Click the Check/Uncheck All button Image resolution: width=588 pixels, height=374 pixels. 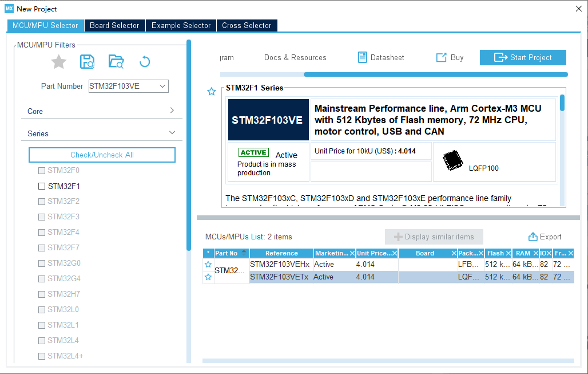click(x=102, y=155)
